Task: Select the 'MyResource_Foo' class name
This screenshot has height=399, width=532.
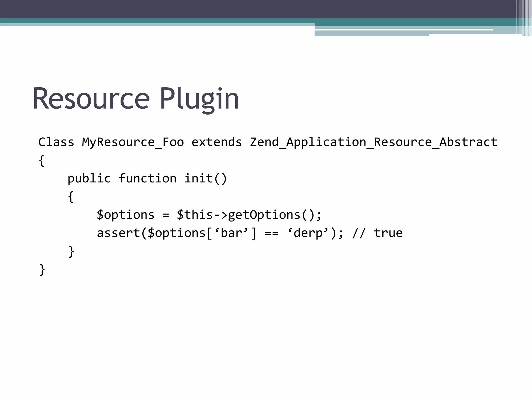Action: click(x=133, y=142)
